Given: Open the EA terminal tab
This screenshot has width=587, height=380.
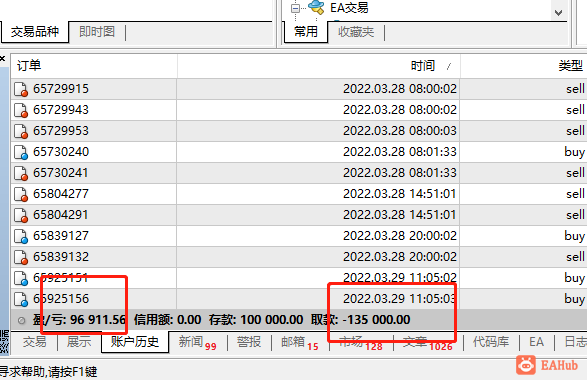Looking at the screenshot, I should pyautogui.click(x=536, y=342).
